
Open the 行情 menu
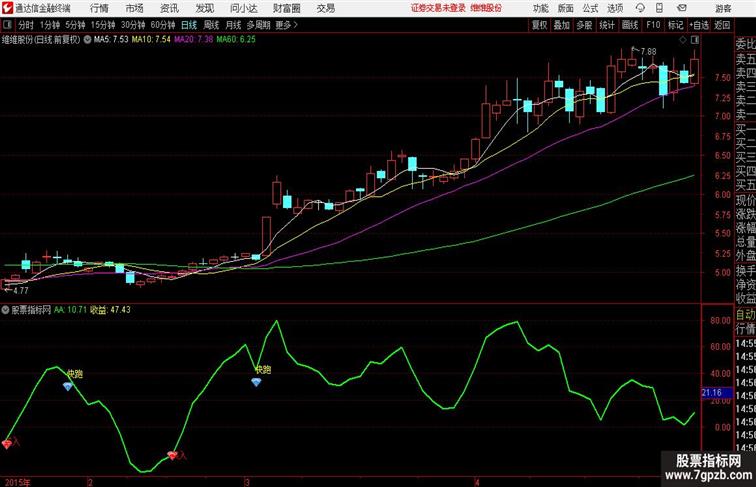tap(99, 8)
